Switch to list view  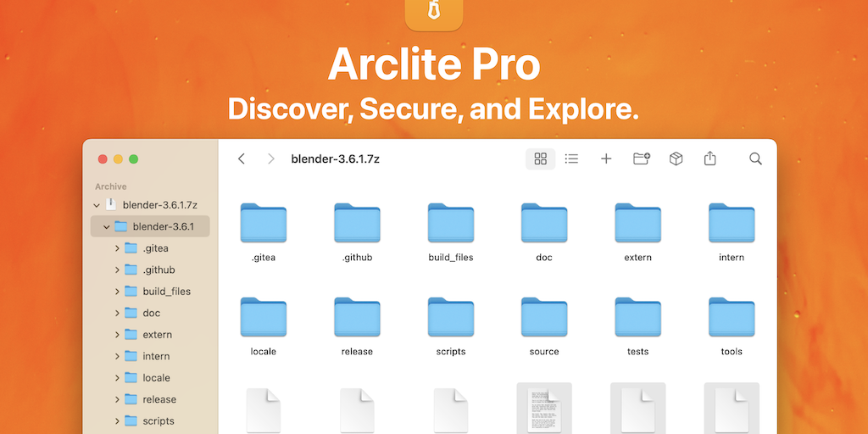[x=571, y=159]
